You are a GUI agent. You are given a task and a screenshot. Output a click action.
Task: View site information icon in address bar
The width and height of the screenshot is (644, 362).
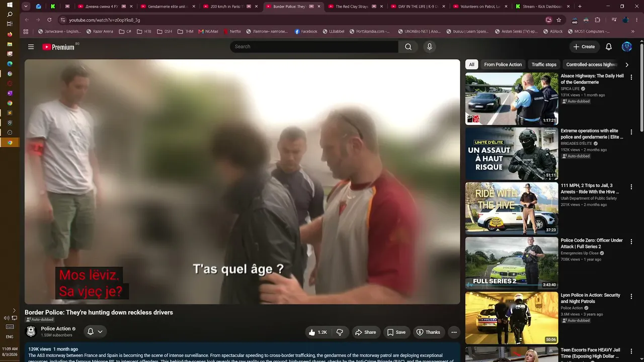(x=63, y=20)
